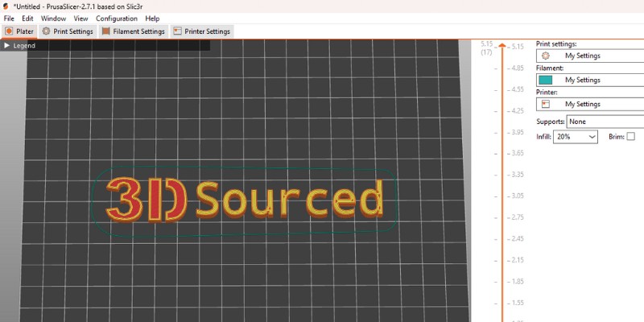Open the Help menu
Screen dimensions: 644x322
click(152, 18)
